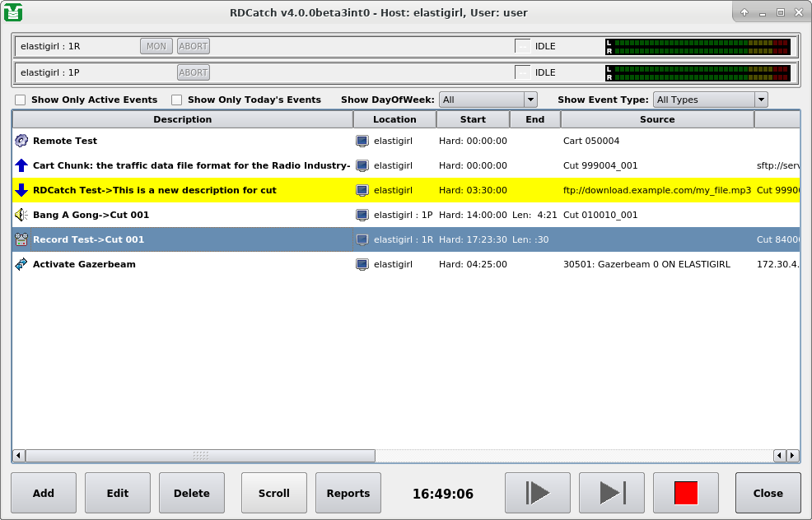The height and width of the screenshot is (520, 812).
Task: Open the Show DayOfWeek dropdown
Action: pyautogui.click(x=488, y=100)
